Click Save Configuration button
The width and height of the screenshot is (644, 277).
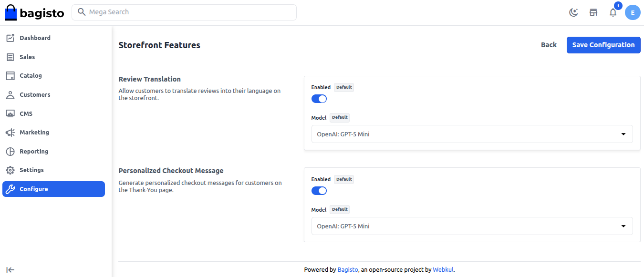603,45
